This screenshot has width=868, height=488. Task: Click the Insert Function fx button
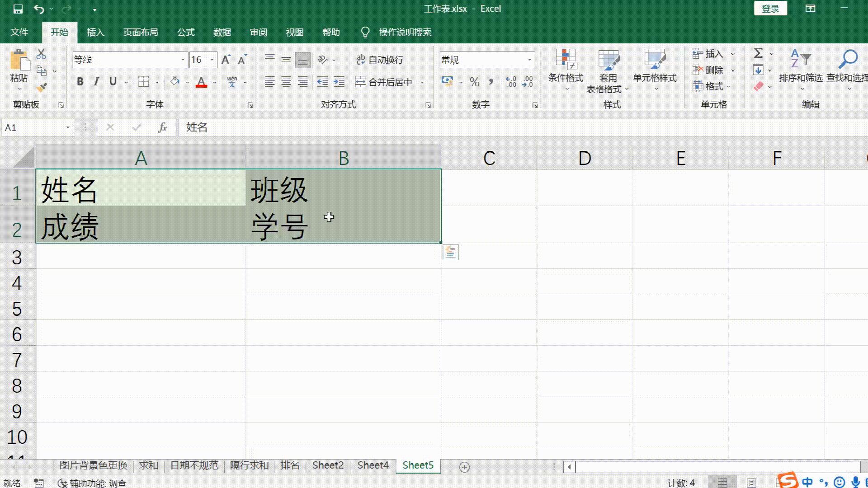[162, 127]
